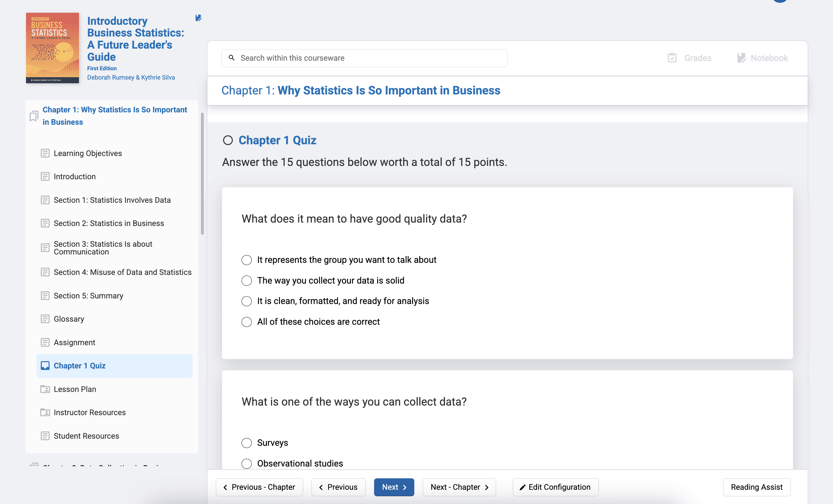Open the Assignment item in sidebar
833x504 pixels.
click(x=74, y=342)
